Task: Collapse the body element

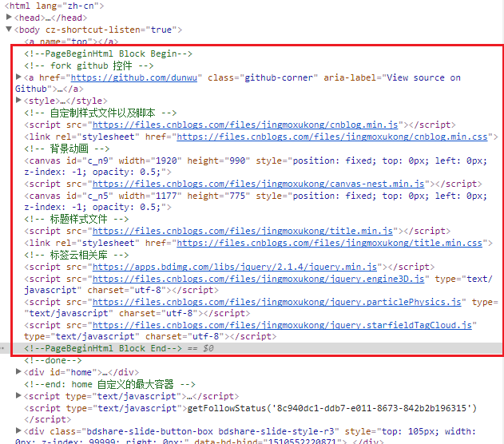Action: click(9, 30)
